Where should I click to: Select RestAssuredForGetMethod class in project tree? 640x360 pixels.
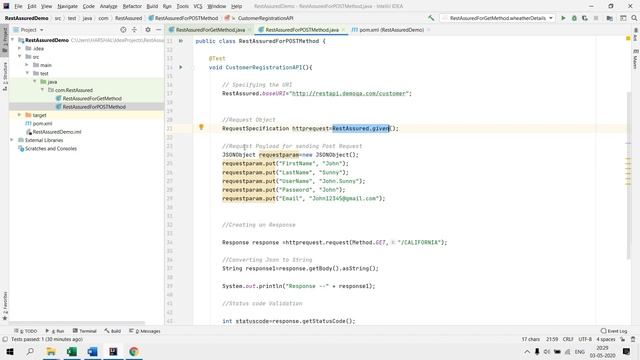pos(92,98)
